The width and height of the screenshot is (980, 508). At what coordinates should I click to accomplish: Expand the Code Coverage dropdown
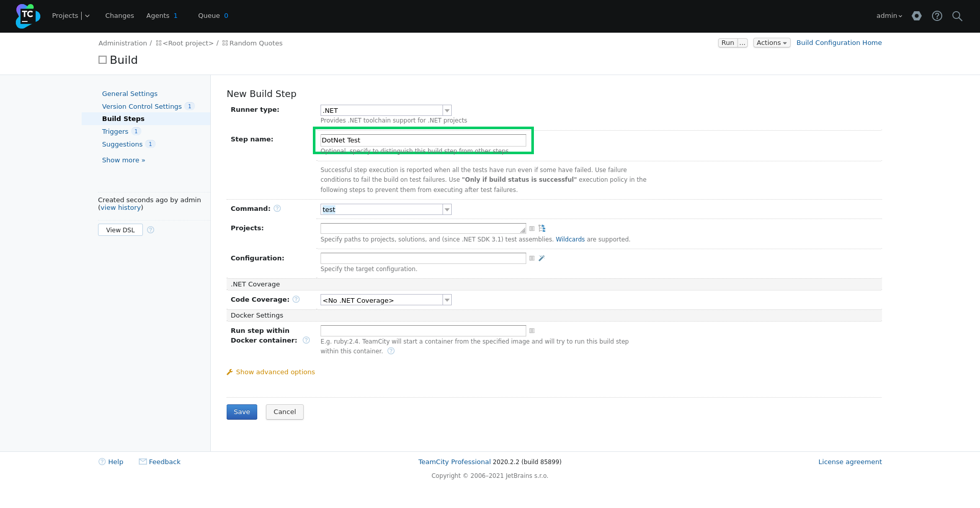coord(447,300)
